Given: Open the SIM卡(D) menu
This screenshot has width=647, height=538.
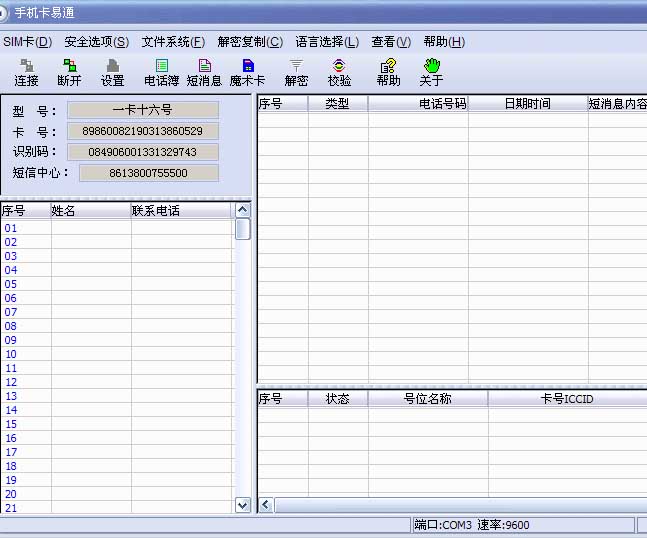Looking at the screenshot, I should tap(28, 42).
